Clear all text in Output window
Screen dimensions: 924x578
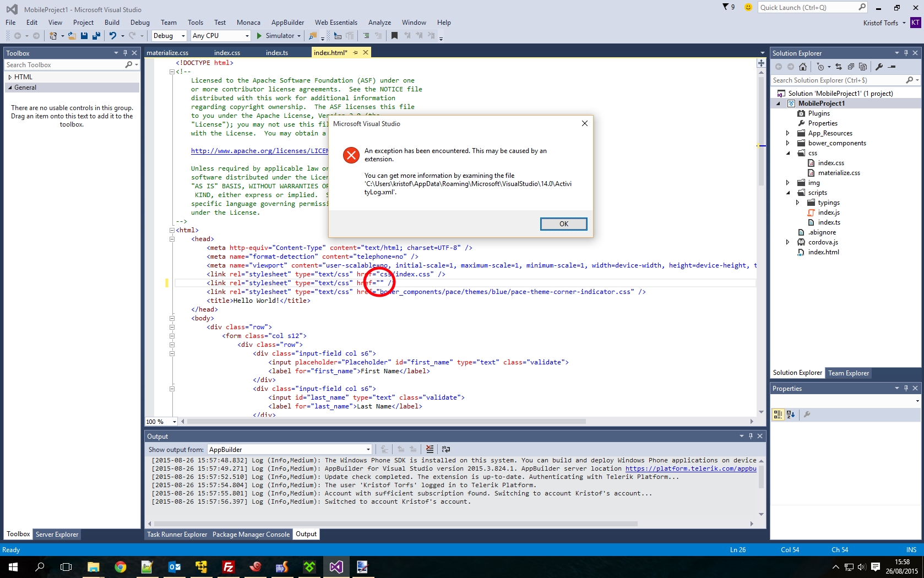[x=430, y=449]
